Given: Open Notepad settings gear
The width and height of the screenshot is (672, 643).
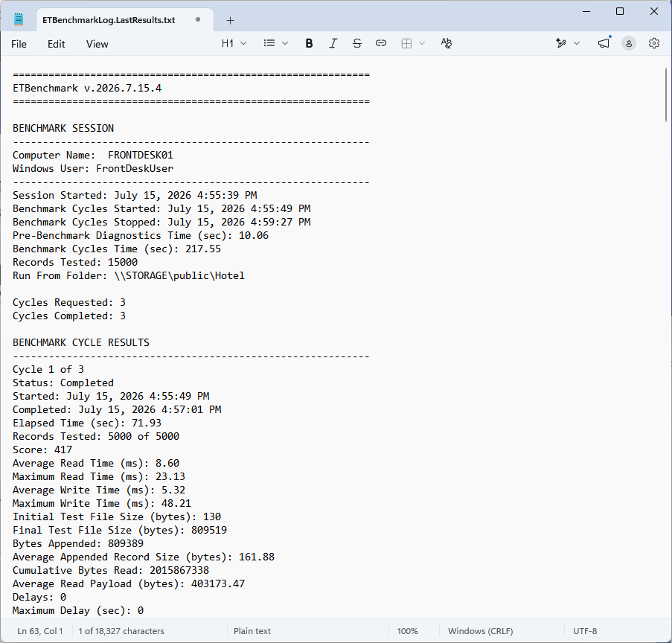Looking at the screenshot, I should tap(654, 43).
